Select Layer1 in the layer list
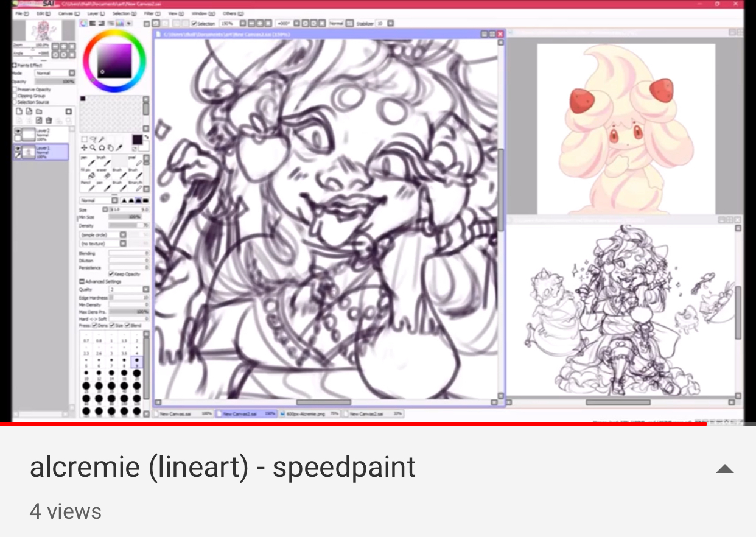The width and height of the screenshot is (756, 537). 41,152
